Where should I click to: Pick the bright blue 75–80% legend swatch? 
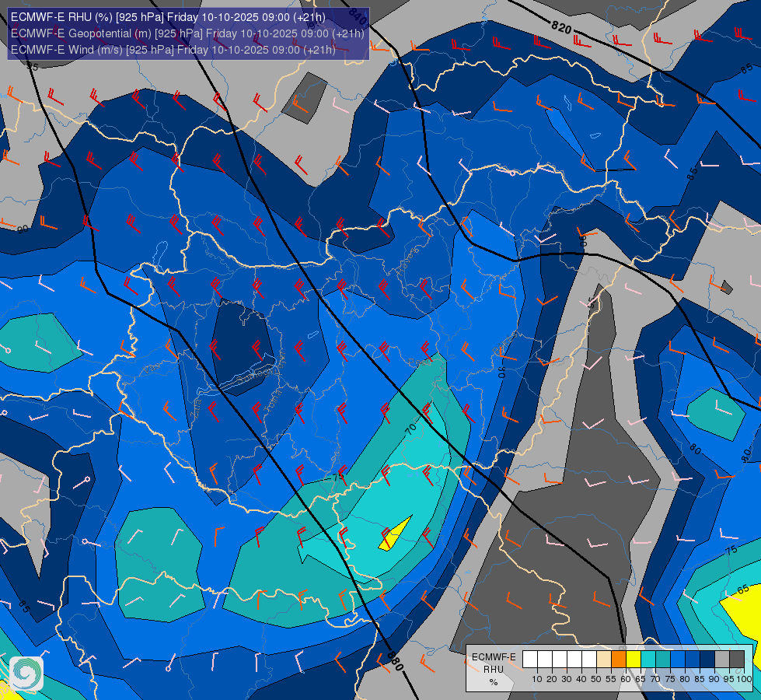click(678, 660)
